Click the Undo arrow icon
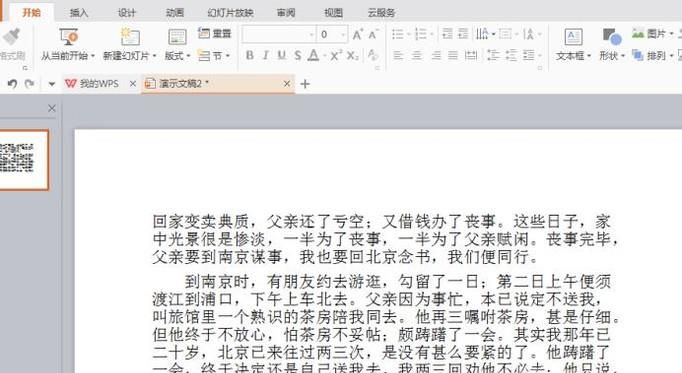This screenshot has height=373, width=682. 12,83
